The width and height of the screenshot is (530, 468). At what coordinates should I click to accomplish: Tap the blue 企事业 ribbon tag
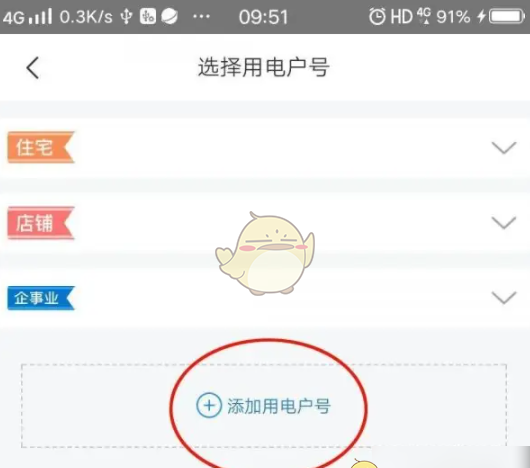41,298
